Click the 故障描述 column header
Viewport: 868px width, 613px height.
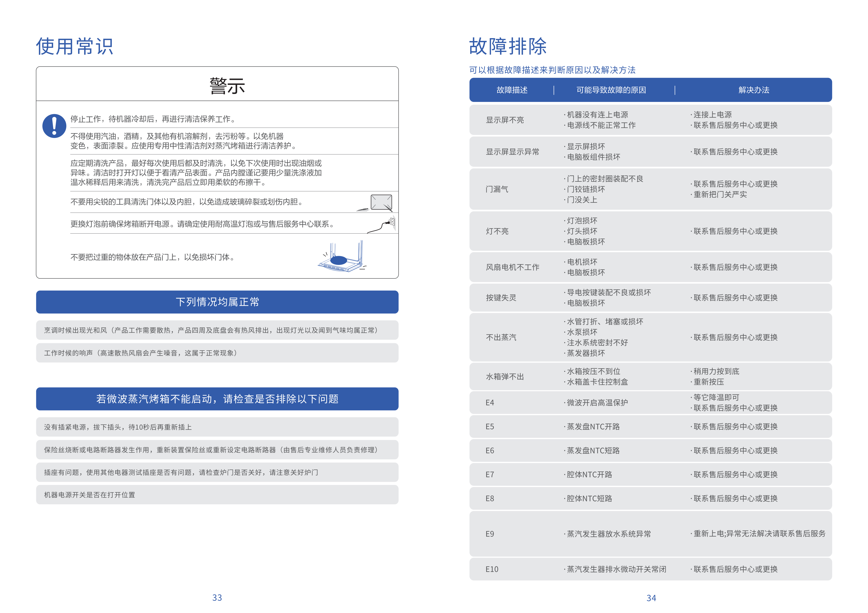[511, 90]
